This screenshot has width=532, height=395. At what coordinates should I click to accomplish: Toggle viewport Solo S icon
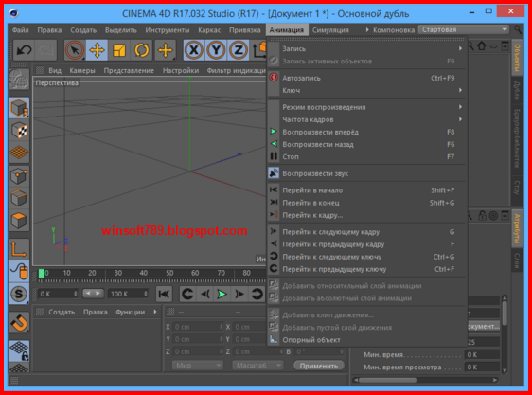click(x=19, y=294)
